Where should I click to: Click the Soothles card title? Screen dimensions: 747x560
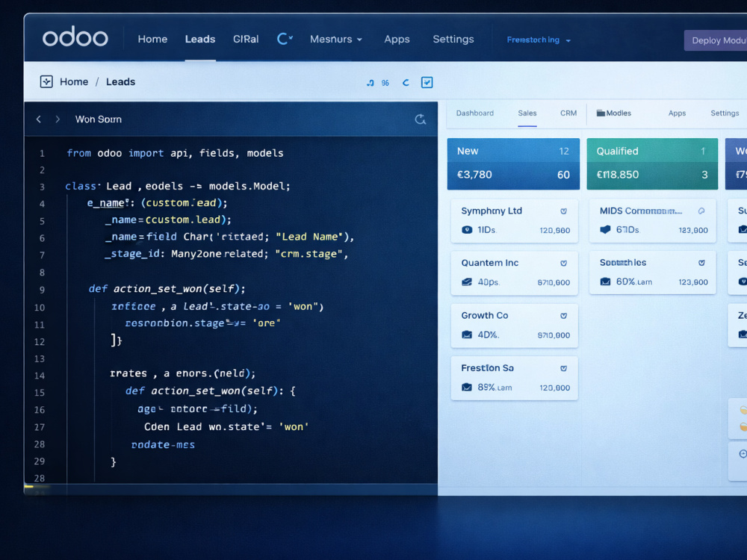click(623, 262)
